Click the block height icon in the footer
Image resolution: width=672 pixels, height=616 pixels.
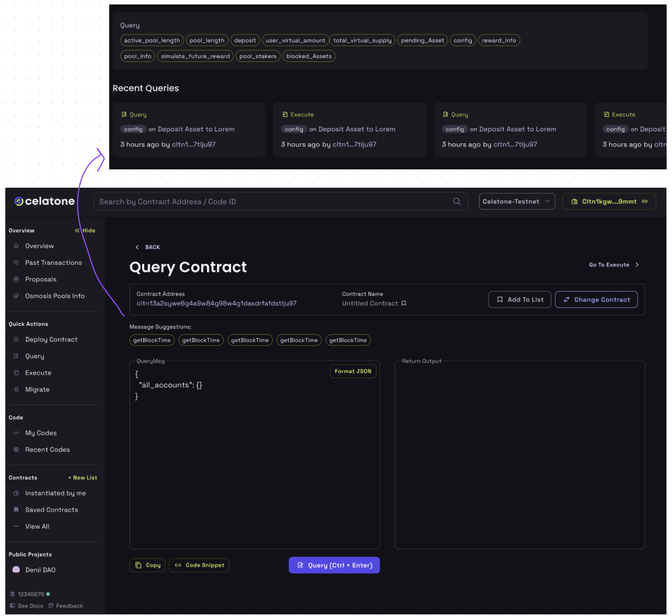point(12,594)
